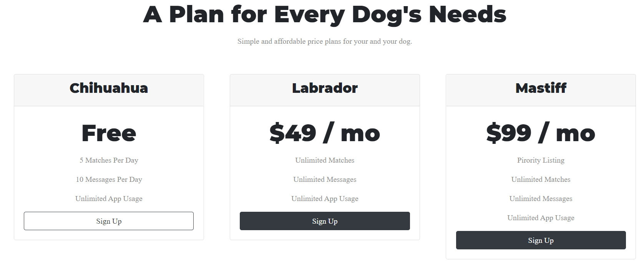The width and height of the screenshot is (644, 267).
Task: Select the Labrador plan header
Action: [325, 88]
